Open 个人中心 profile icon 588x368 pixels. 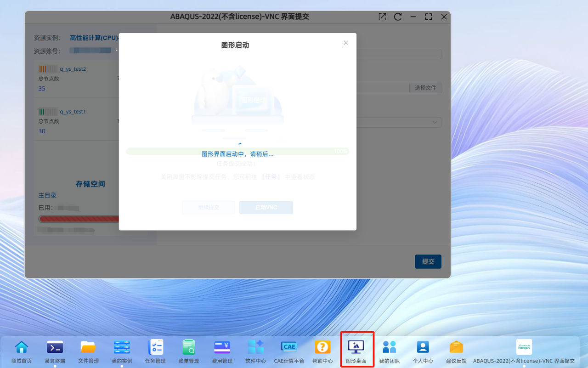point(423,347)
